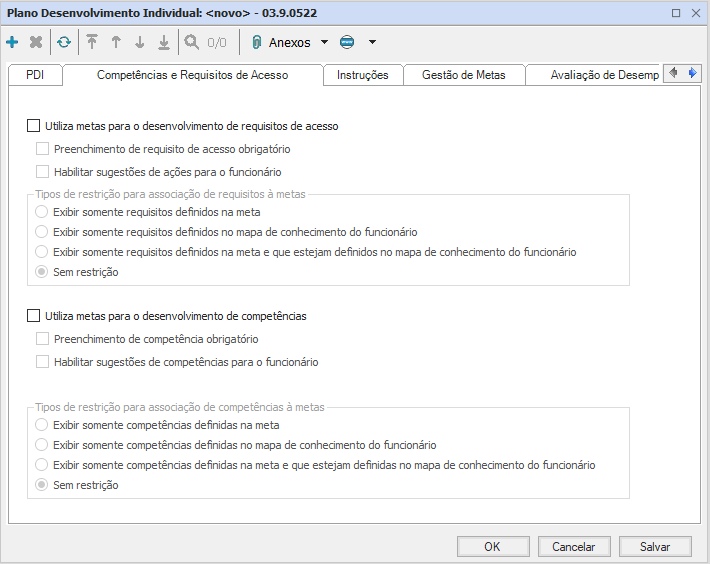Enable metas for desenvolvimento de requisitos de acesso
The image size is (710, 564).
[x=34, y=127]
